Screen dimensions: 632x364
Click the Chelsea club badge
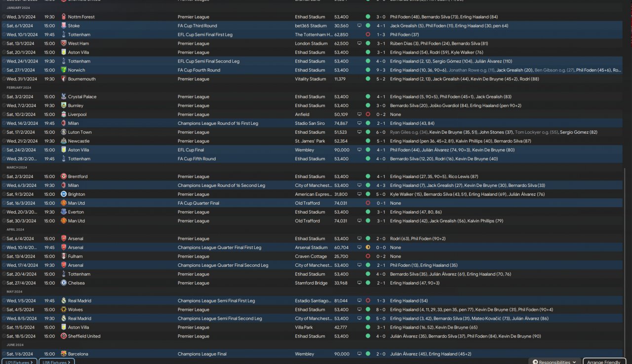pyautogui.click(x=64, y=283)
